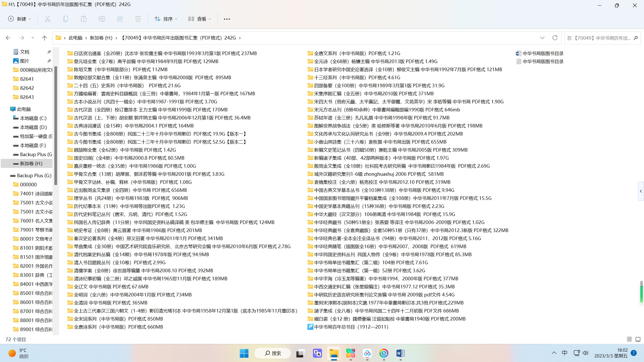Image resolution: width=644 pixels, height=362 pixels.
Task: Switch to details view icon in status bar
Action: pos(629,339)
